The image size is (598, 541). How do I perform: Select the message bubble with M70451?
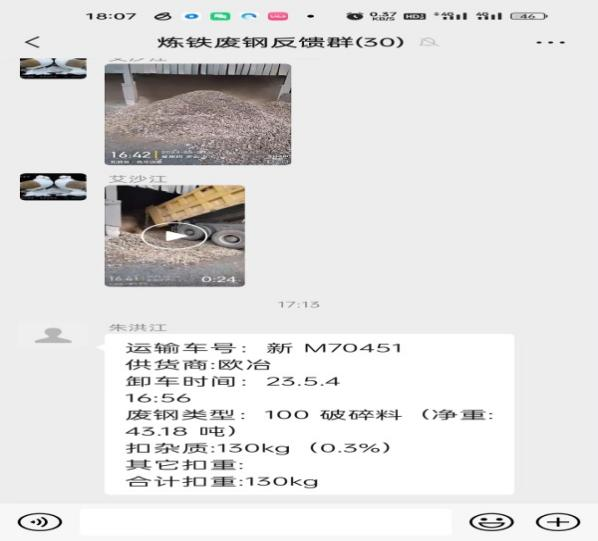309,414
